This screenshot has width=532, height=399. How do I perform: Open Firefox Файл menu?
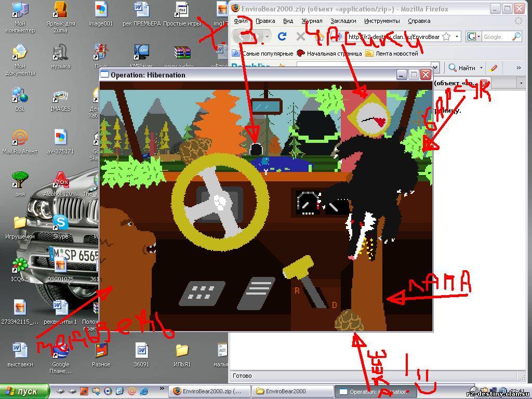tap(241, 21)
